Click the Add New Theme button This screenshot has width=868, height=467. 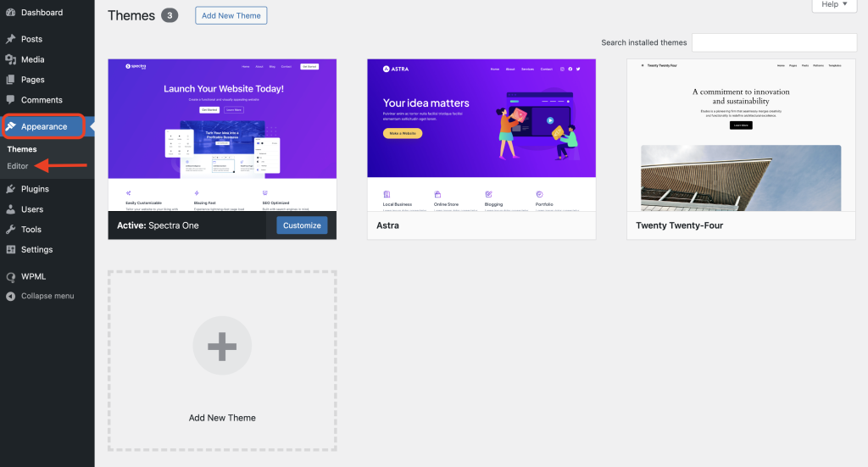pos(231,16)
